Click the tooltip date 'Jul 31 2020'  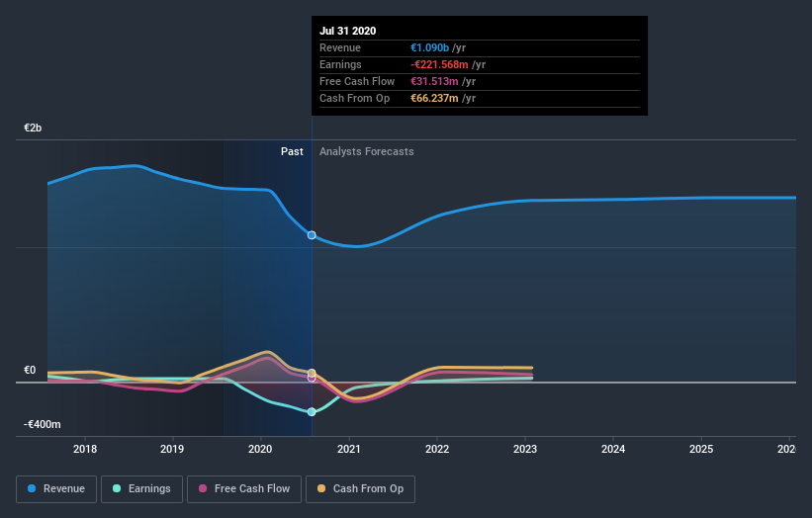click(x=347, y=31)
